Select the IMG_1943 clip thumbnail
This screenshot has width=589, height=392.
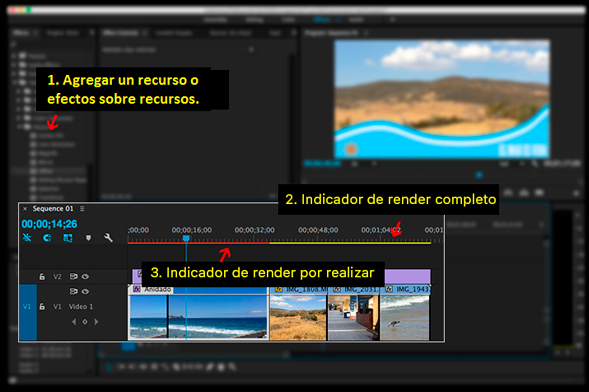click(x=405, y=318)
